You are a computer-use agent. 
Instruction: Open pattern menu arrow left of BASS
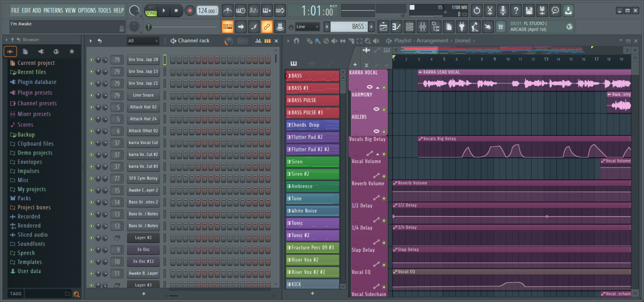click(x=327, y=27)
